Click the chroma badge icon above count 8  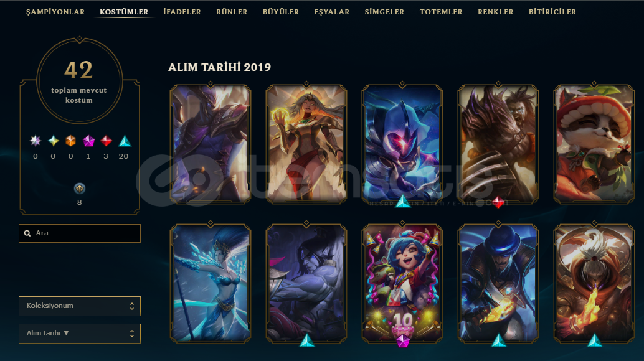coord(79,189)
